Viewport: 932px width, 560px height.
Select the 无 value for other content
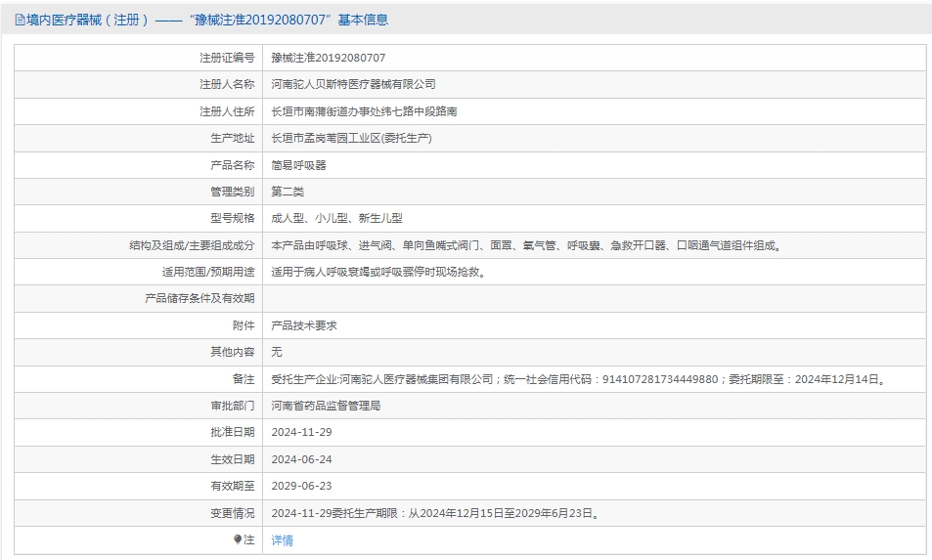point(277,352)
